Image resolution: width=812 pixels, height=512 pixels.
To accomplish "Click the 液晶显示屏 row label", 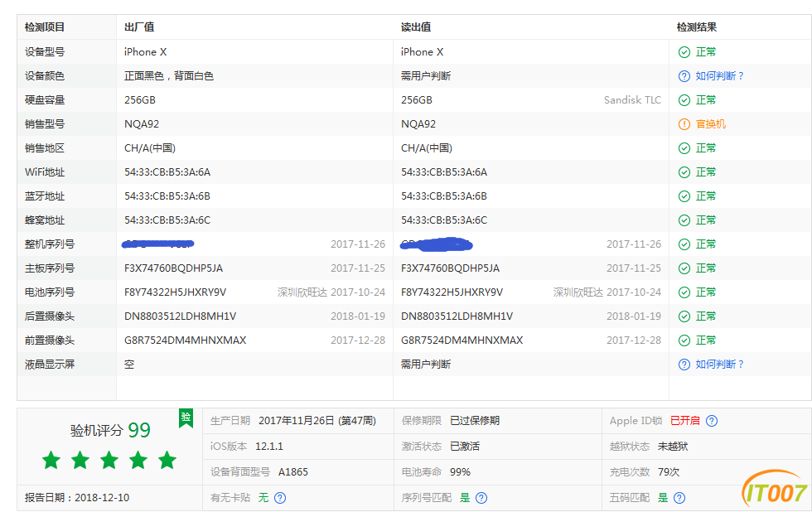I will [50, 365].
